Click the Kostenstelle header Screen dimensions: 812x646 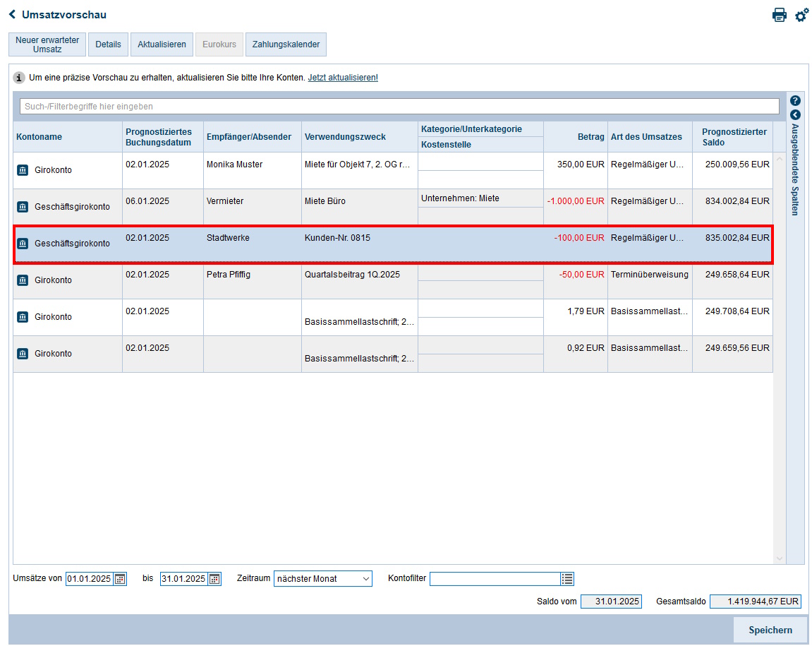pos(480,145)
